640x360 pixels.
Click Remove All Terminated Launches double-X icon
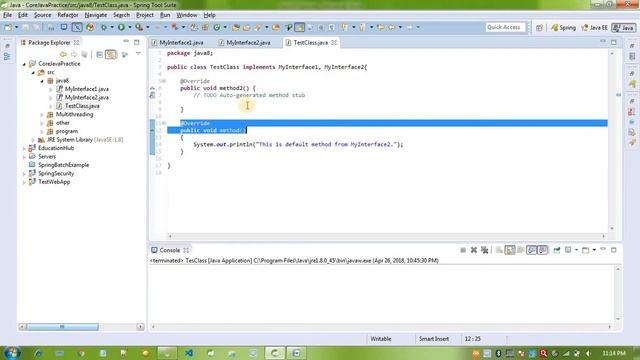point(484,250)
